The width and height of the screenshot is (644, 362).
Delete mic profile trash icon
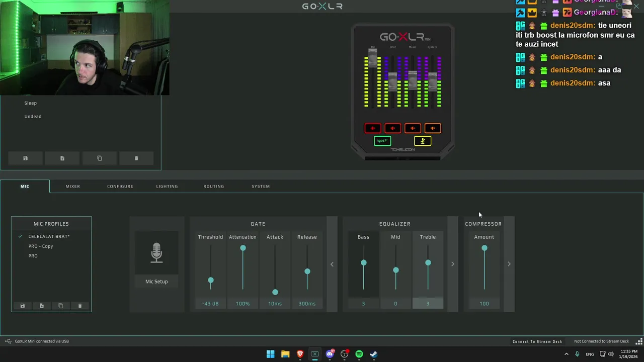click(x=79, y=306)
